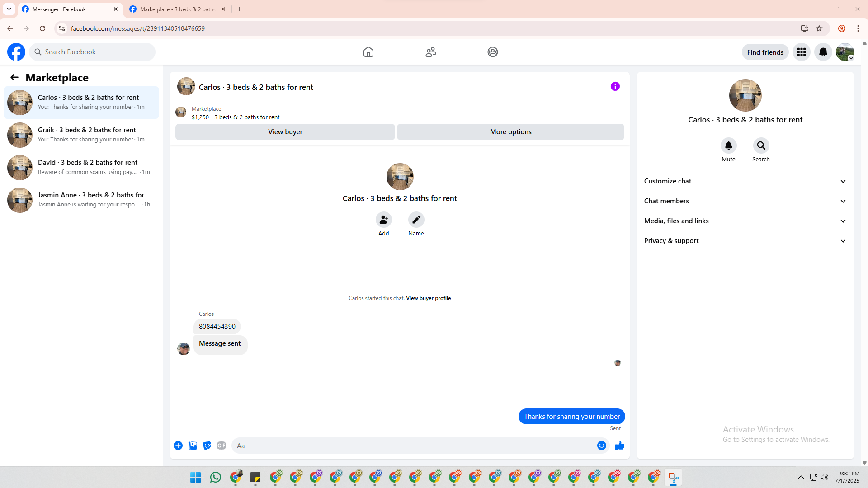
Task: Search within the Carlos conversation
Action: pyautogui.click(x=761, y=145)
